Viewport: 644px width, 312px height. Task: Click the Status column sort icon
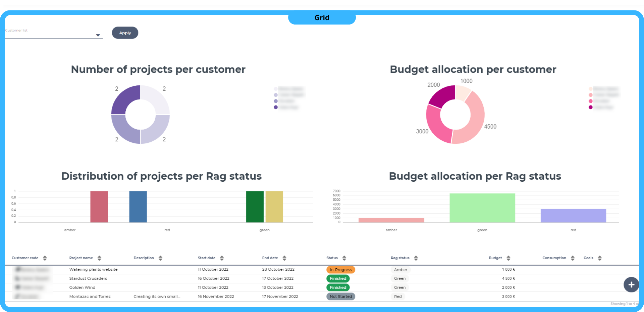click(x=344, y=258)
